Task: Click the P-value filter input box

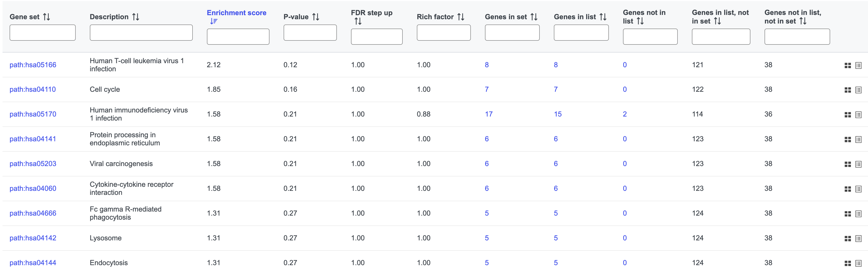Action: tap(310, 33)
